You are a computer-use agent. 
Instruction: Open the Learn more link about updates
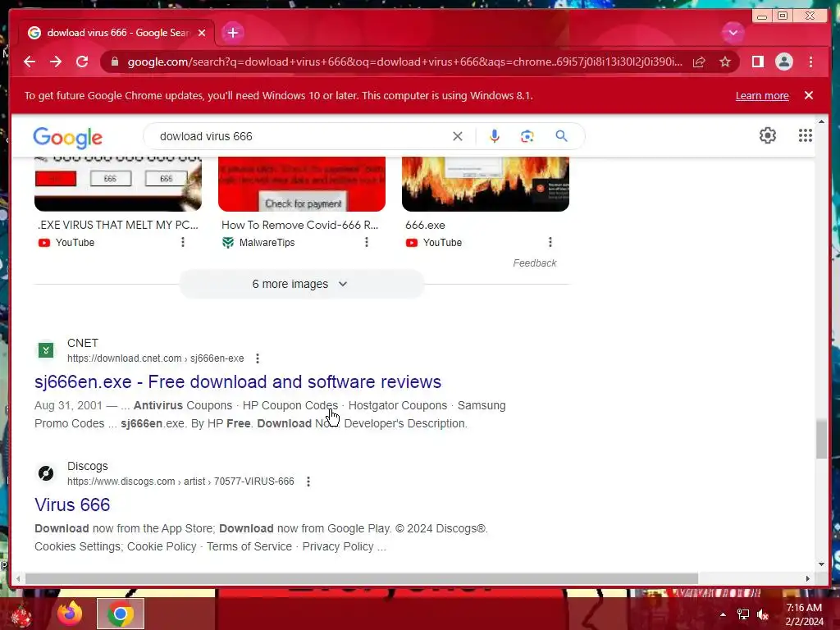pyautogui.click(x=762, y=95)
